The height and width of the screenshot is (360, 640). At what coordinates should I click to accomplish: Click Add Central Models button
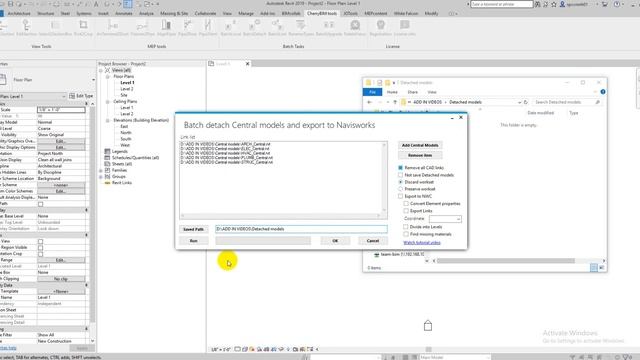[420, 145]
